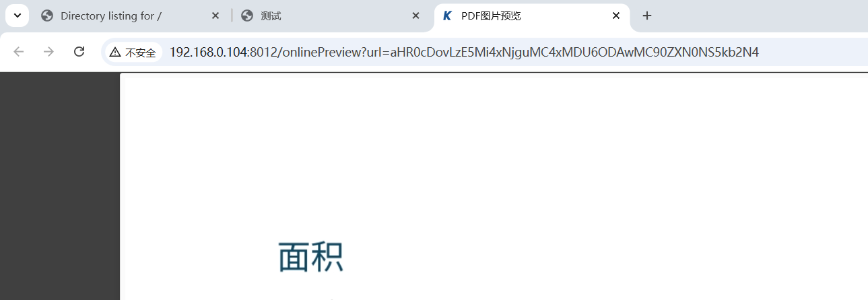The width and height of the screenshot is (868, 300).
Task: Go forward using the forward arrow
Action: pos(48,52)
